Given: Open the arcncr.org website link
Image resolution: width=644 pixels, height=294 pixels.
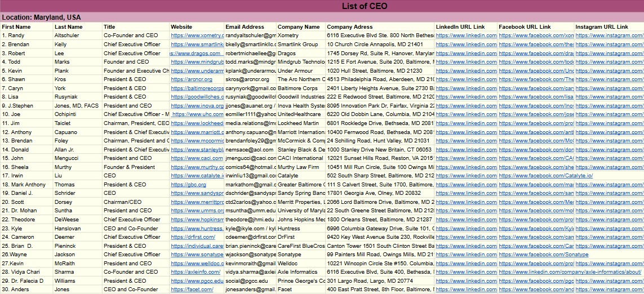Looking at the screenshot, I should click(192, 79).
